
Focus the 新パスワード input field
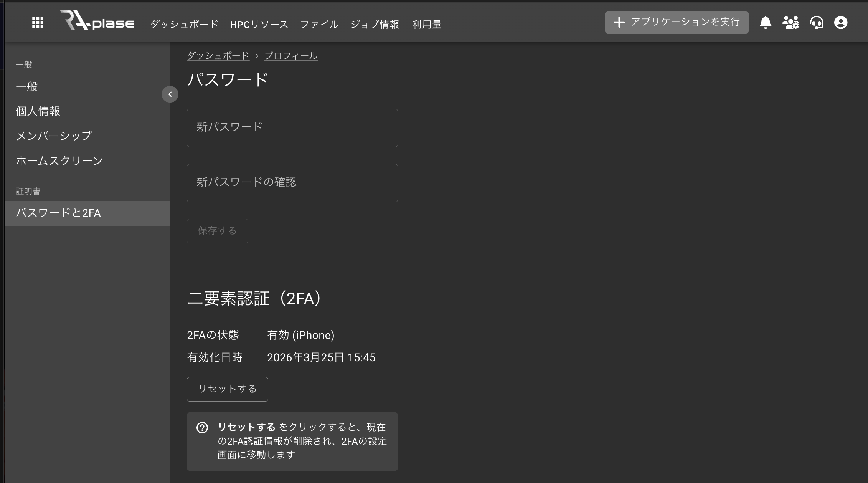coord(292,127)
